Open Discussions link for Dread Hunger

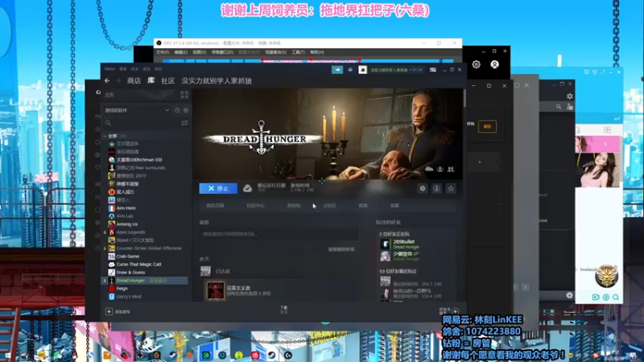pyautogui.click(x=329, y=206)
